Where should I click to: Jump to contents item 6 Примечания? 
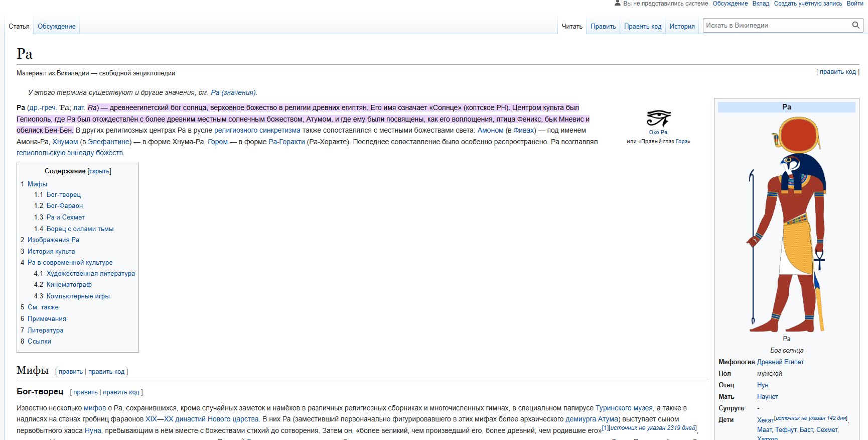(x=47, y=319)
